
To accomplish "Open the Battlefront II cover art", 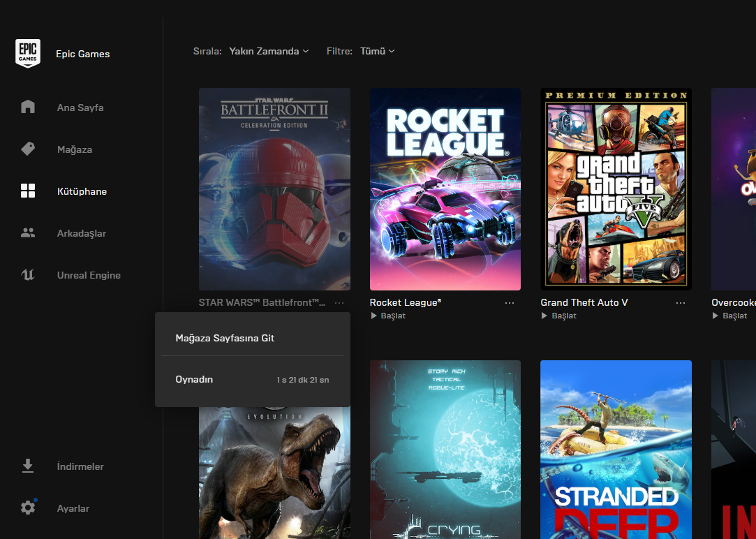I will point(274,189).
